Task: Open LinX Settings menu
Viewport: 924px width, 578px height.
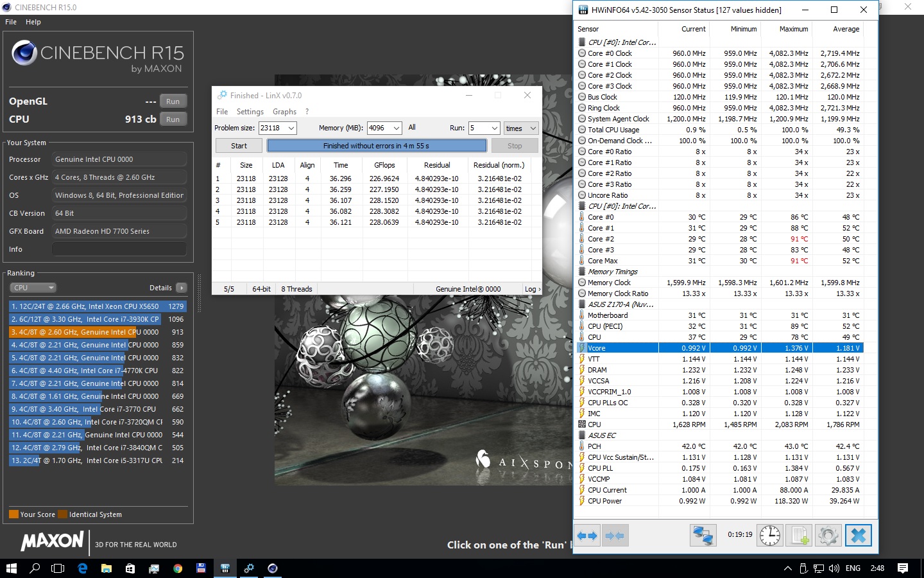Action: point(250,112)
